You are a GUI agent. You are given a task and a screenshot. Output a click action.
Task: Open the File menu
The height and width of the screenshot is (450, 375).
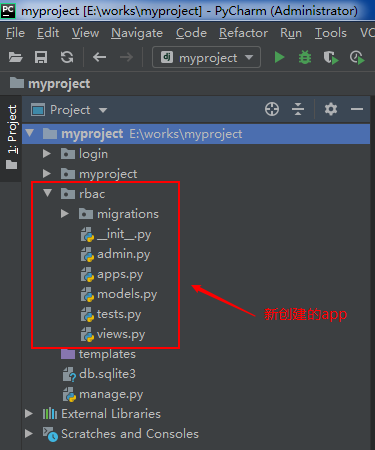pos(15,33)
